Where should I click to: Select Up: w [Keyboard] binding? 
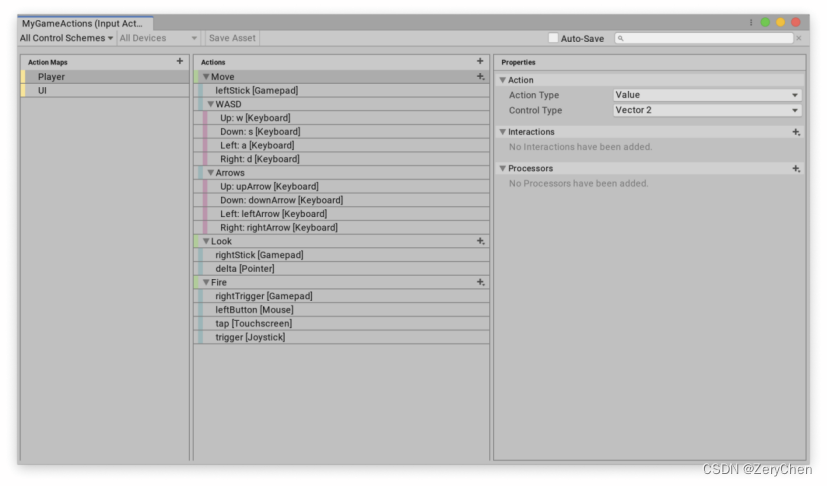tap(342, 118)
